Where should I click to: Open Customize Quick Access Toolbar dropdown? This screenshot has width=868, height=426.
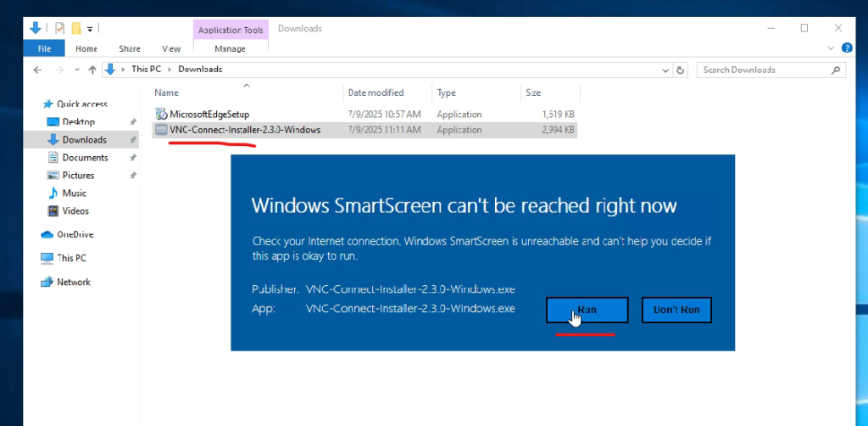[x=90, y=29]
